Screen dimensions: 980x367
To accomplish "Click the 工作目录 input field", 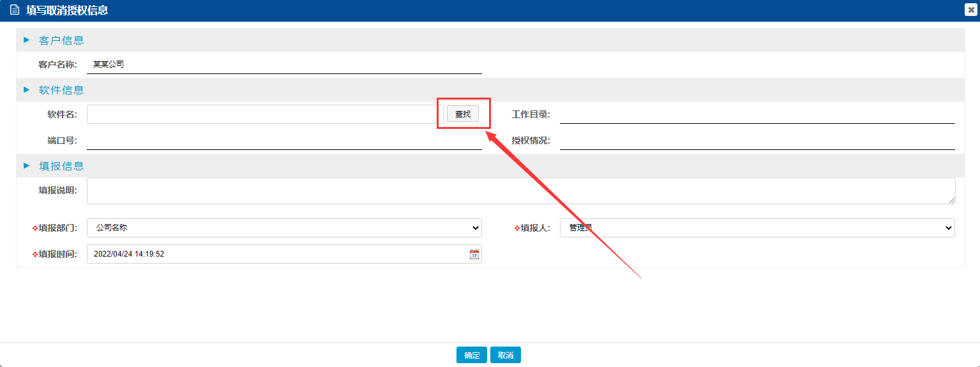I will coord(757,114).
